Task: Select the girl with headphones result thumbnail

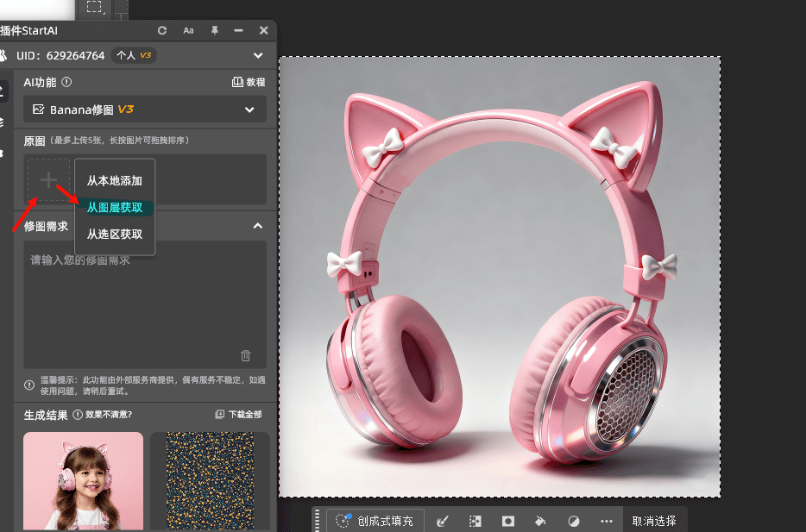Action: pos(83,481)
